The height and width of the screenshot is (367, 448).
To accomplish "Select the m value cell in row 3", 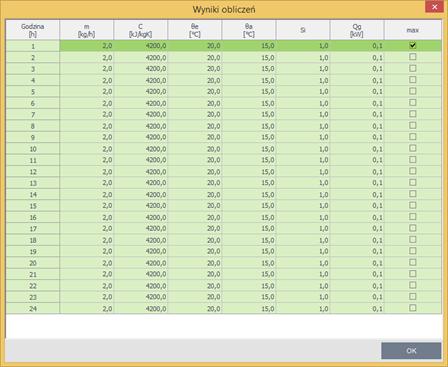I will pos(87,69).
